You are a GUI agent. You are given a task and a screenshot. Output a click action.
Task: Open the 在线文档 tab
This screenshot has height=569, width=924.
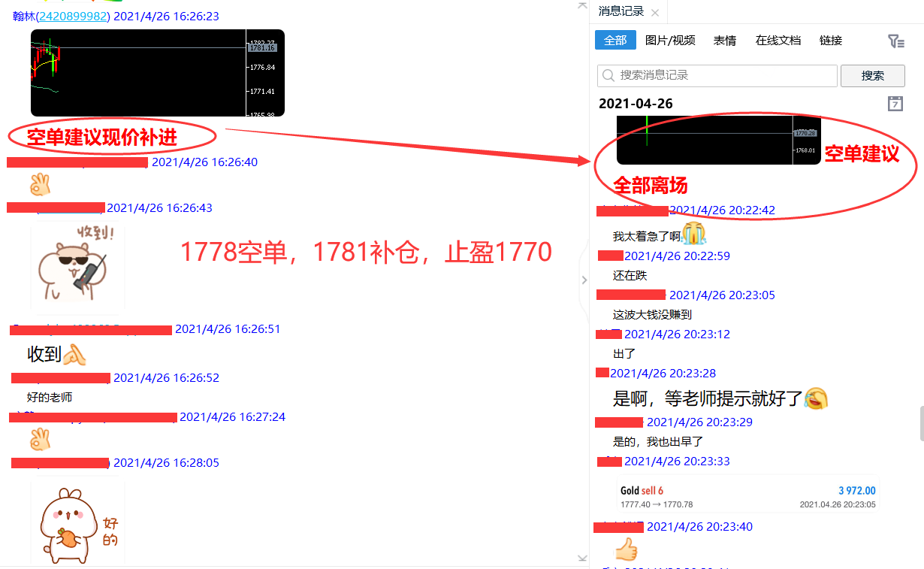point(778,41)
